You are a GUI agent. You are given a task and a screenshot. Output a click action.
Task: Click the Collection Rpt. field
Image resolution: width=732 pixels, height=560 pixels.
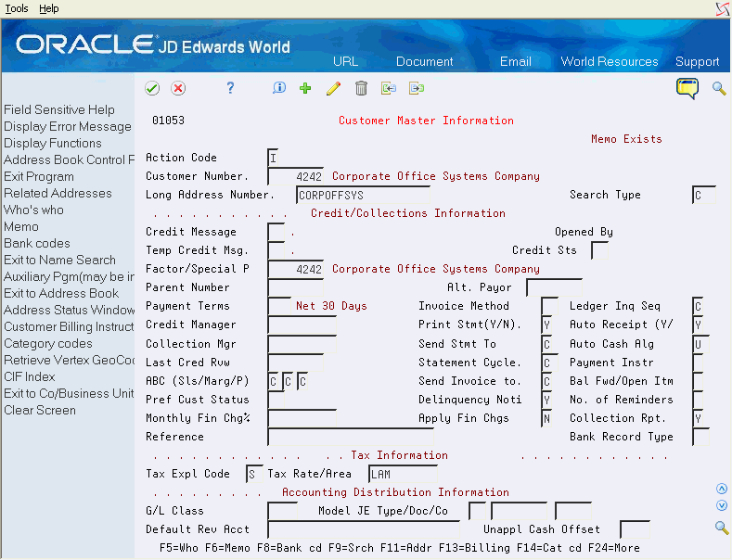click(698, 418)
